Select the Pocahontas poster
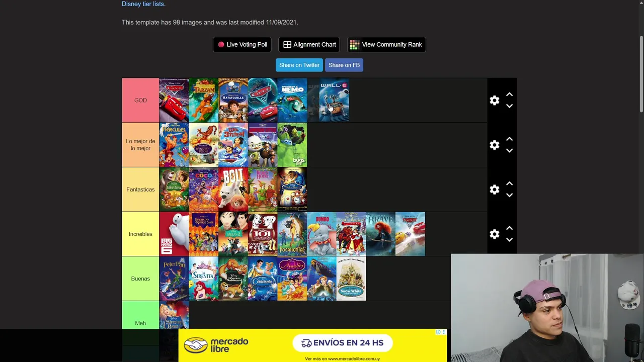This screenshot has width=644, height=362. [292, 234]
